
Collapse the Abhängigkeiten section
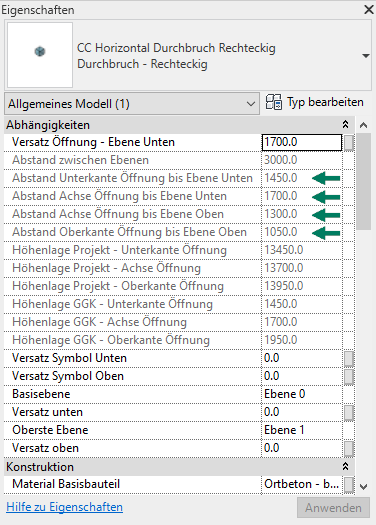(346, 125)
